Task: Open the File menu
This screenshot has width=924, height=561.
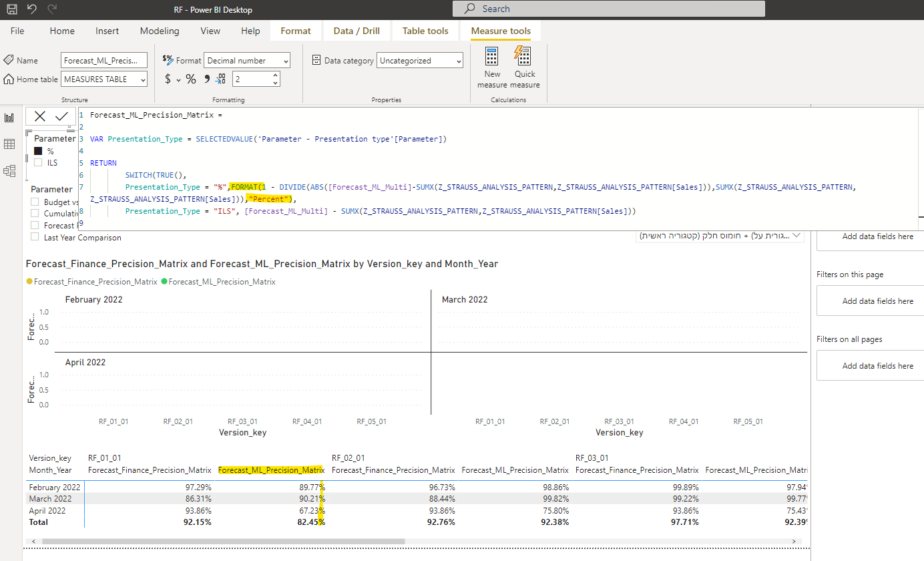Action: tap(17, 31)
